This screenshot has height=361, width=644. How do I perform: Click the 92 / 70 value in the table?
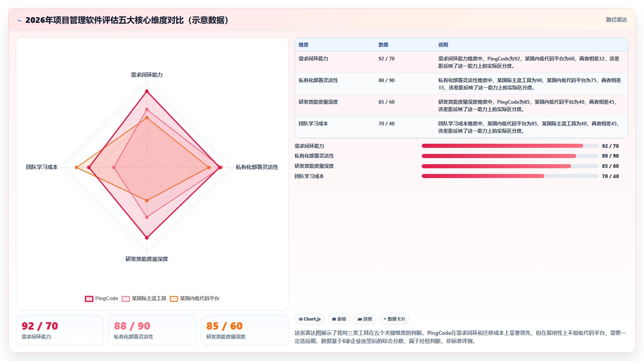(x=387, y=59)
